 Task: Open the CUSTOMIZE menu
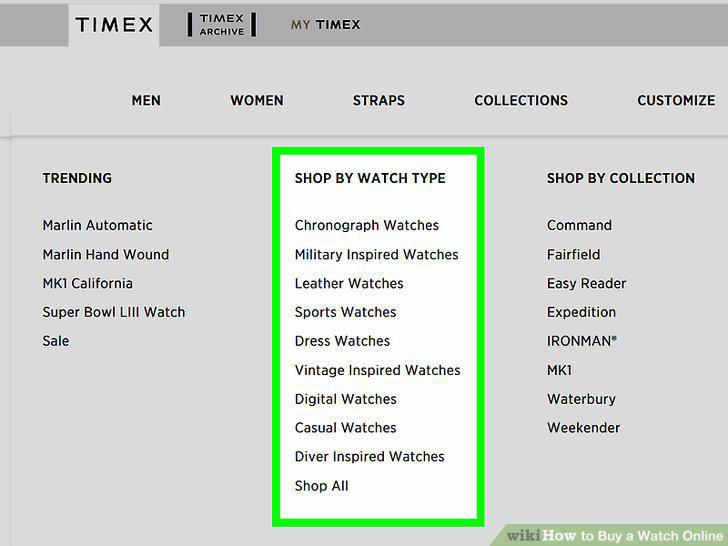[676, 100]
